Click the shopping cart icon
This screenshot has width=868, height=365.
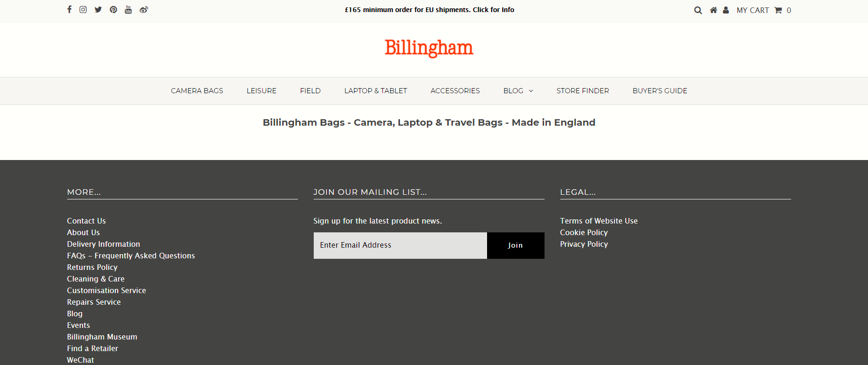(x=778, y=10)
